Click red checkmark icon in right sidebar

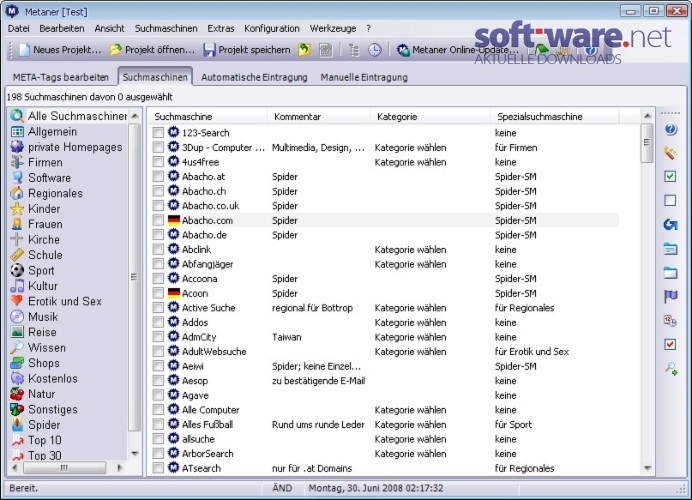pos(670,344)
